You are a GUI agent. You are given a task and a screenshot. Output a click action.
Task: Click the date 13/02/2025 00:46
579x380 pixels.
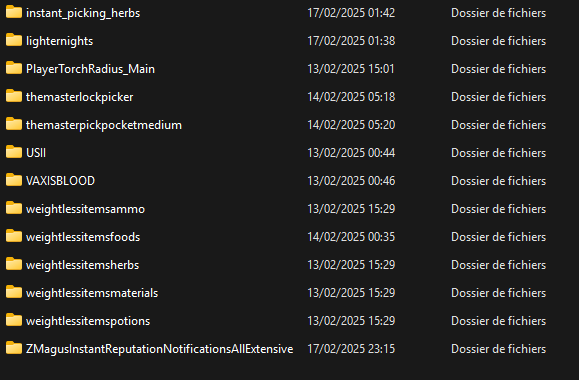click(x=351, y=181)
